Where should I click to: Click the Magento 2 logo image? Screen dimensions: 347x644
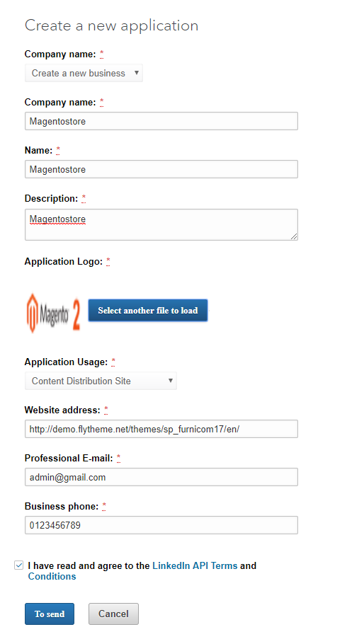(x=53, y=312)
